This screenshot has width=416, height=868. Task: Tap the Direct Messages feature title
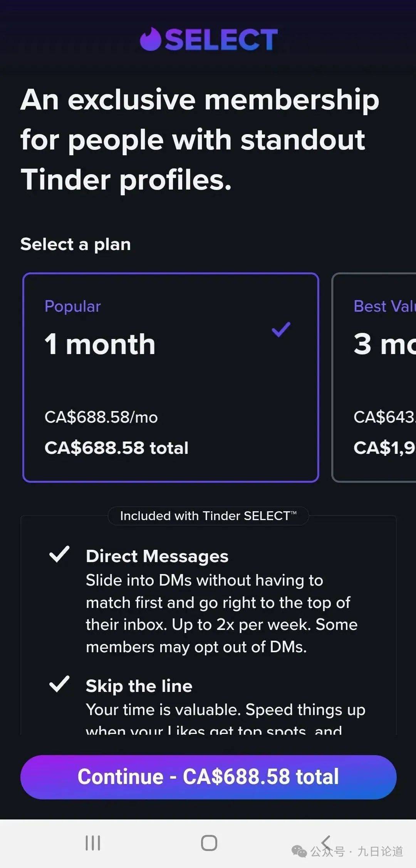tap(157, 556)
